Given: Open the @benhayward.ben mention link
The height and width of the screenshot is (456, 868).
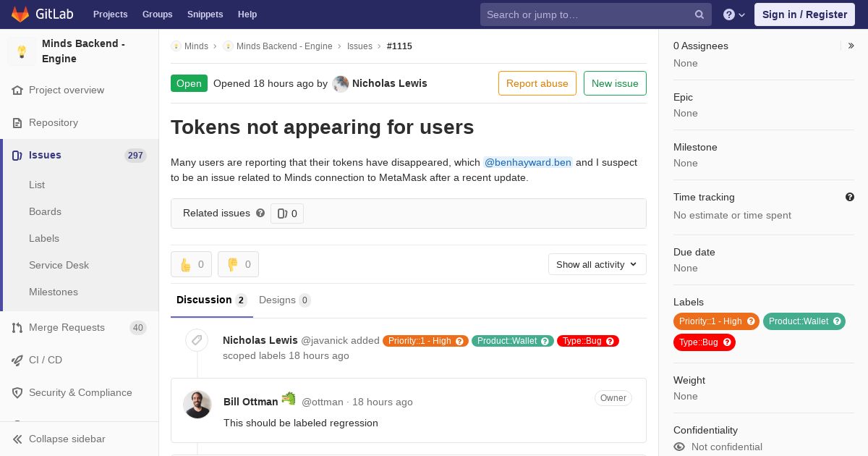Looking at the screenshot, I should tap(528, 163).
